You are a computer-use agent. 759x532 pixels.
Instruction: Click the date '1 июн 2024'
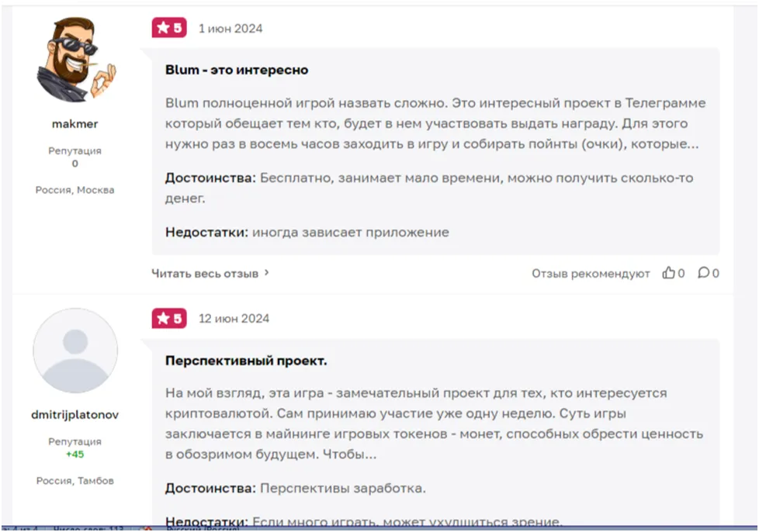230,29
